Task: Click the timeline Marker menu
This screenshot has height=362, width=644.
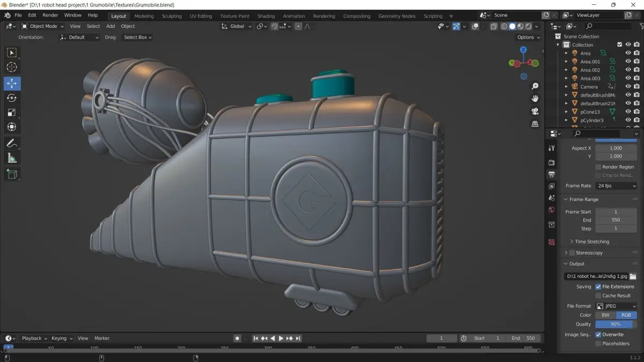Action: 102,338
